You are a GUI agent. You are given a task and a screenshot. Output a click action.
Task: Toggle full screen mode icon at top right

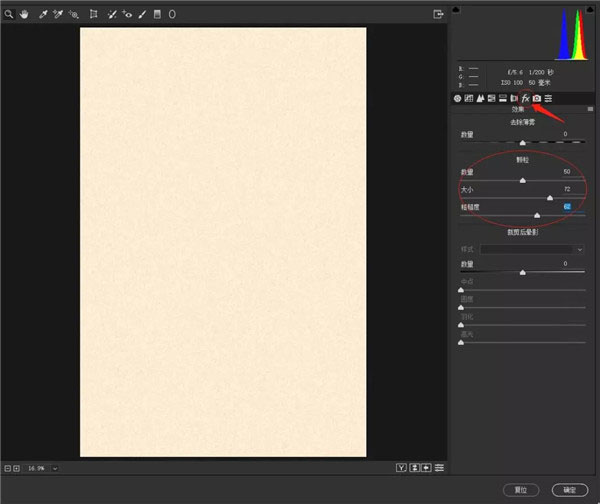(x=438, y=14)
